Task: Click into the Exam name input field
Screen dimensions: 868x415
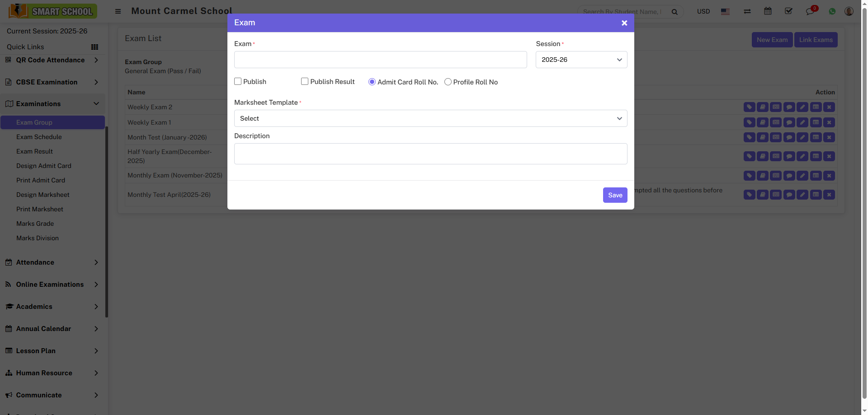Action: point(380,60)
